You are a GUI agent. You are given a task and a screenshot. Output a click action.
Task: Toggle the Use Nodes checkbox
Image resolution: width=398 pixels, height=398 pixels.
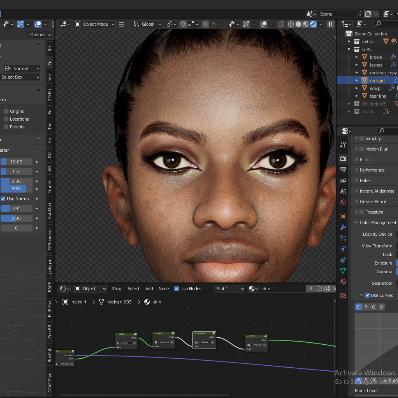tap(177, 289)
